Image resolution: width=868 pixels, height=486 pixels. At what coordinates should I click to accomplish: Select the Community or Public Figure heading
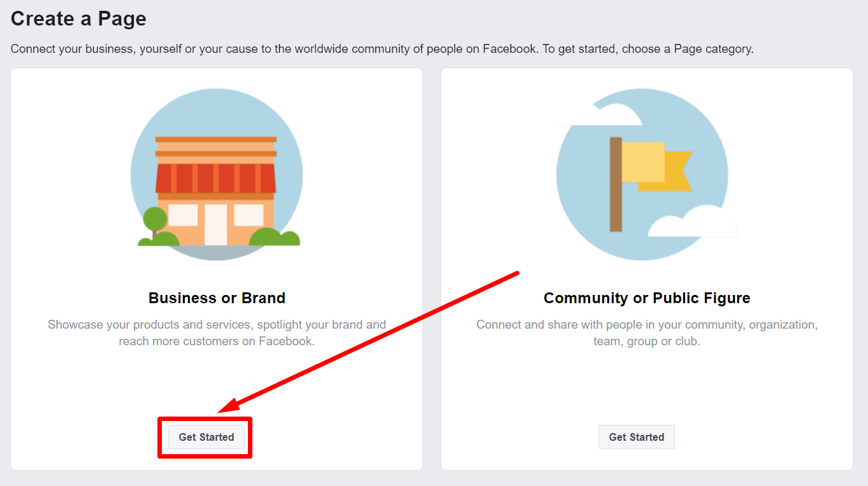pyautogui.click(x=647, y=298)
